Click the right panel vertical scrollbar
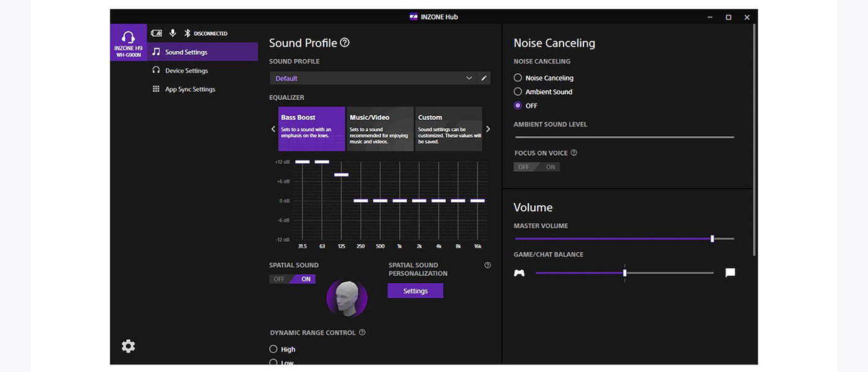 point(754,139)
